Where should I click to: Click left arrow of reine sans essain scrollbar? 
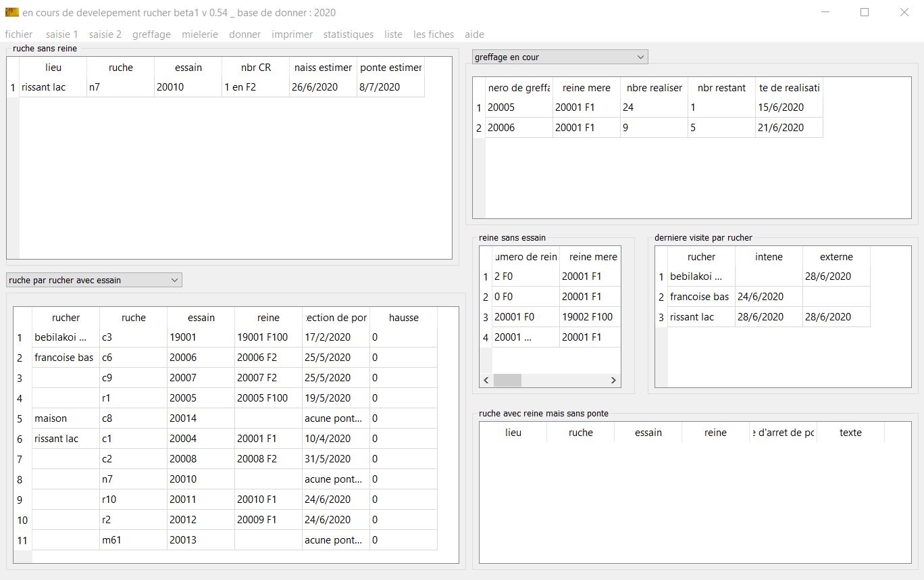[x=486, y=381]
